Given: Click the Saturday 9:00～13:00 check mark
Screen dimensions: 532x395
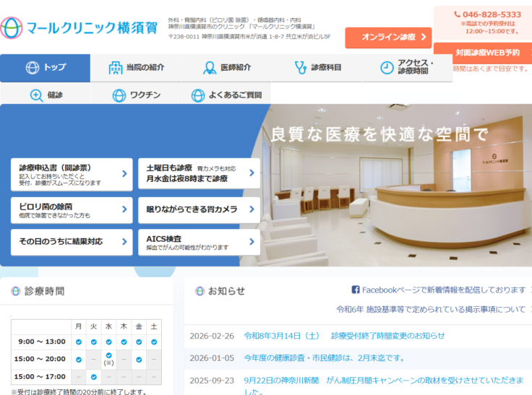Looking at the screenshot, I should click(x=154, y=342).
